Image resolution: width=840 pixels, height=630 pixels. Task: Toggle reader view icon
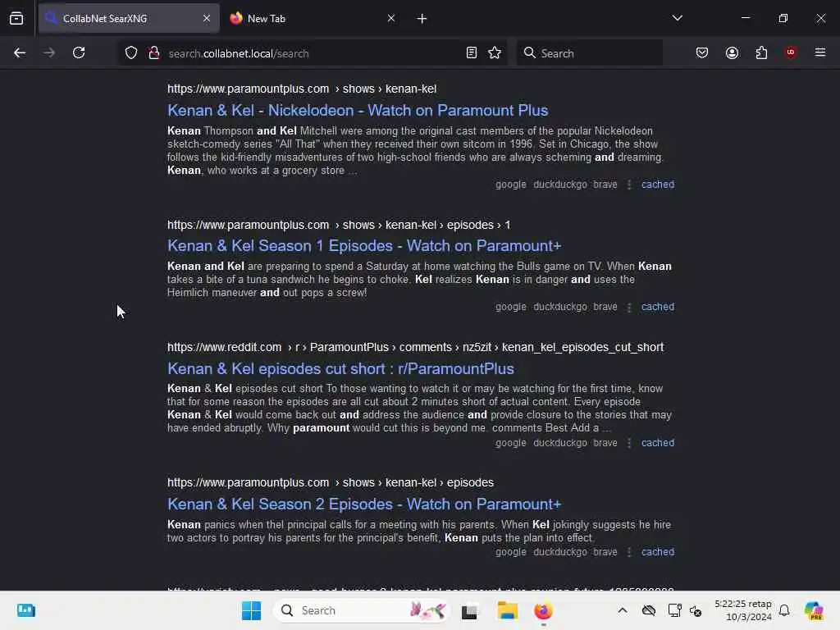(471, 52)
